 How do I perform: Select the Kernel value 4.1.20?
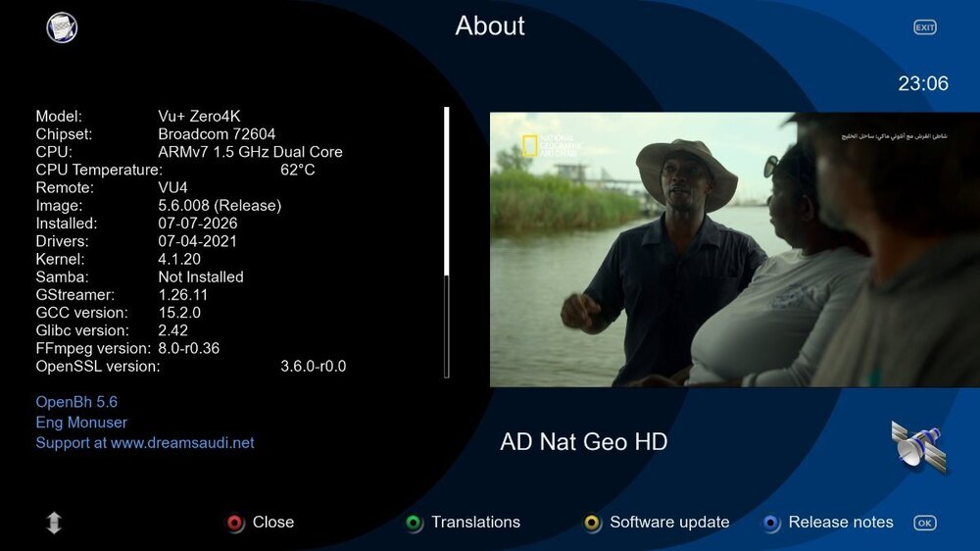[x=179, y=259]
